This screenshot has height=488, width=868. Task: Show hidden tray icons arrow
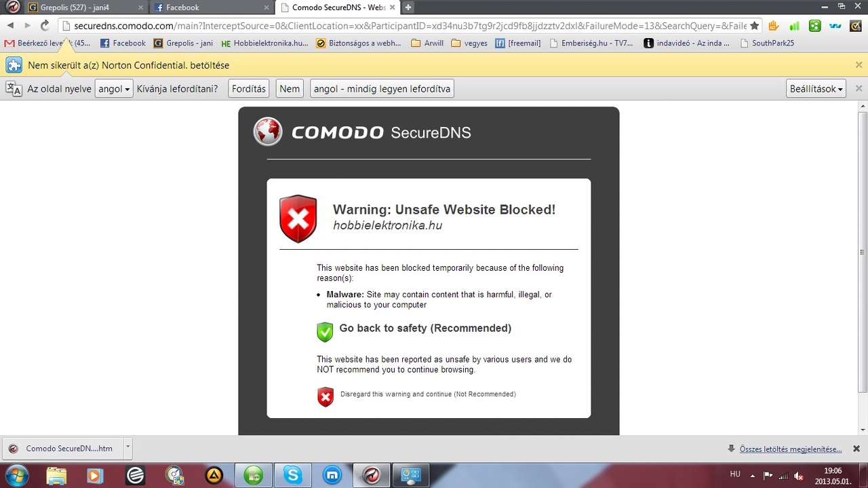point(753,475)
